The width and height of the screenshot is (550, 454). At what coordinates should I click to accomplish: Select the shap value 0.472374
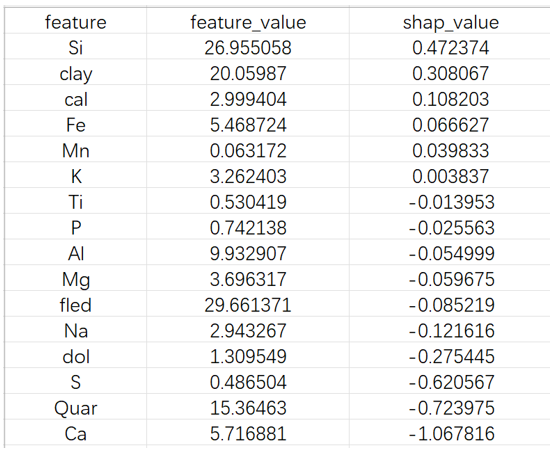click(450, 47)
